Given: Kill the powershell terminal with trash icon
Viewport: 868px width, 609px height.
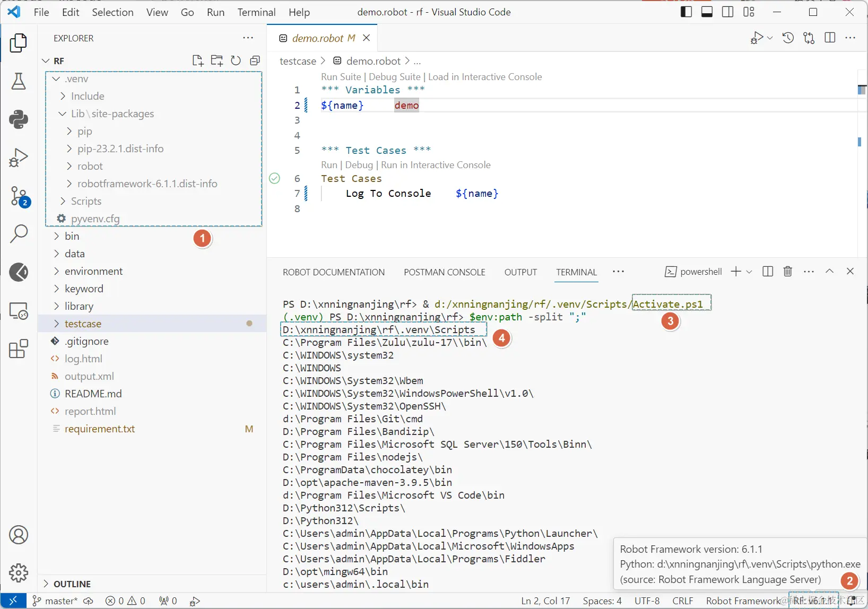Looking at the screenshot, I should [x=788, y=272].
